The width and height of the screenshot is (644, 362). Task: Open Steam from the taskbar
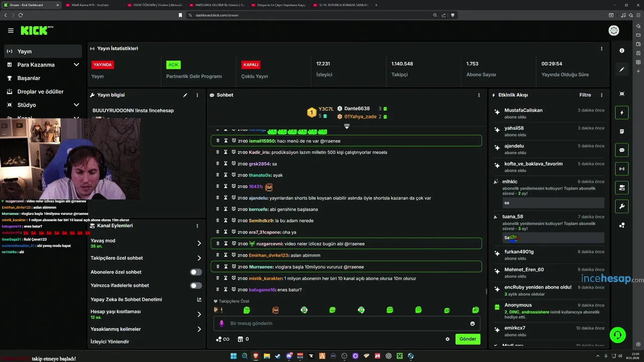pos(278,356)
